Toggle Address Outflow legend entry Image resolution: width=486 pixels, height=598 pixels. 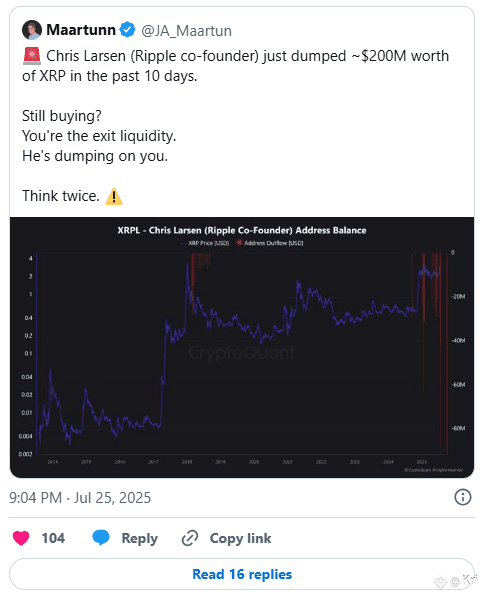coord(270,243)
